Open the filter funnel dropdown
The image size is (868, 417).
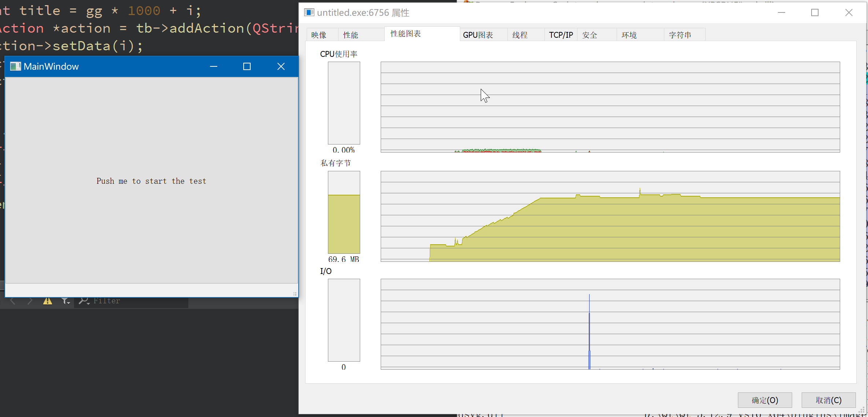point(66,301)
